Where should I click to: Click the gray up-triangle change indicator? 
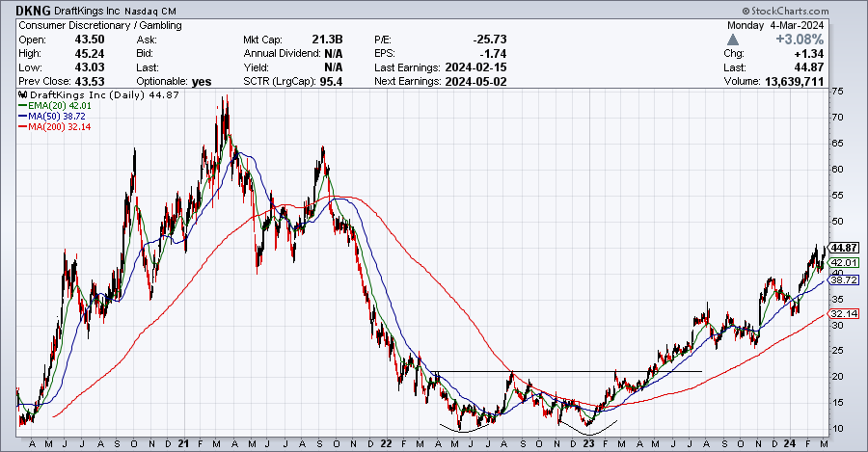pos(732,40)
